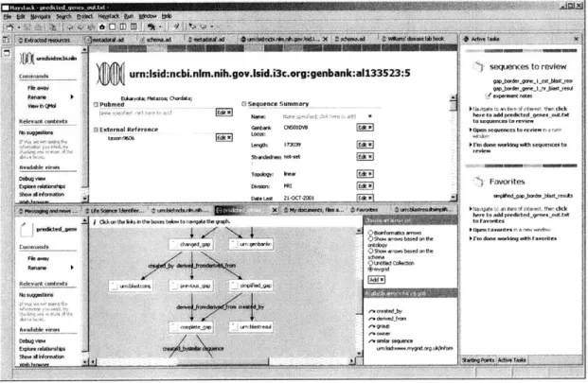Click Explore relationships in the top sidebar
This screenshot has width=588, height=383.
point(42,186)
